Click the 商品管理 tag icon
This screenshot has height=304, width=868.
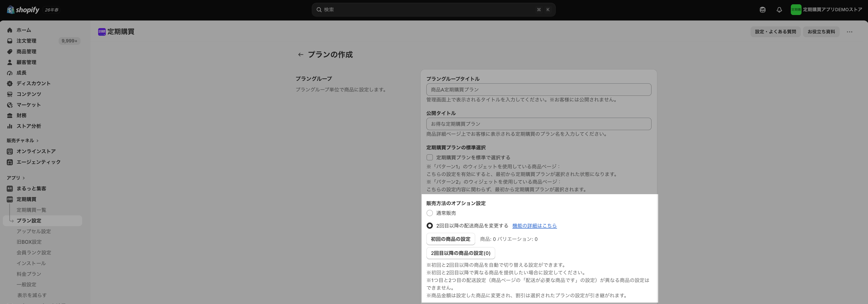[10, 51]
